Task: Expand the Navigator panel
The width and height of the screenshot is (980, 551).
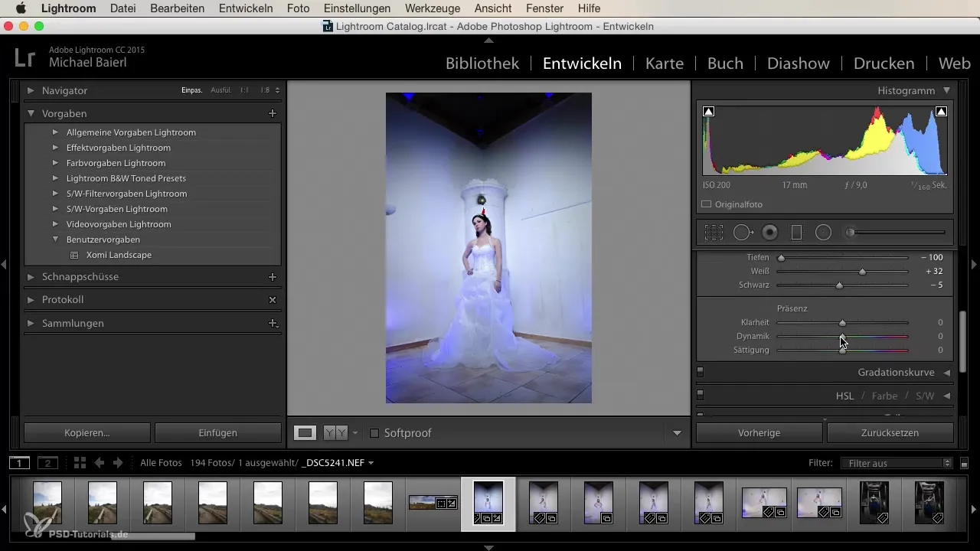Action: tap(31, 90)
